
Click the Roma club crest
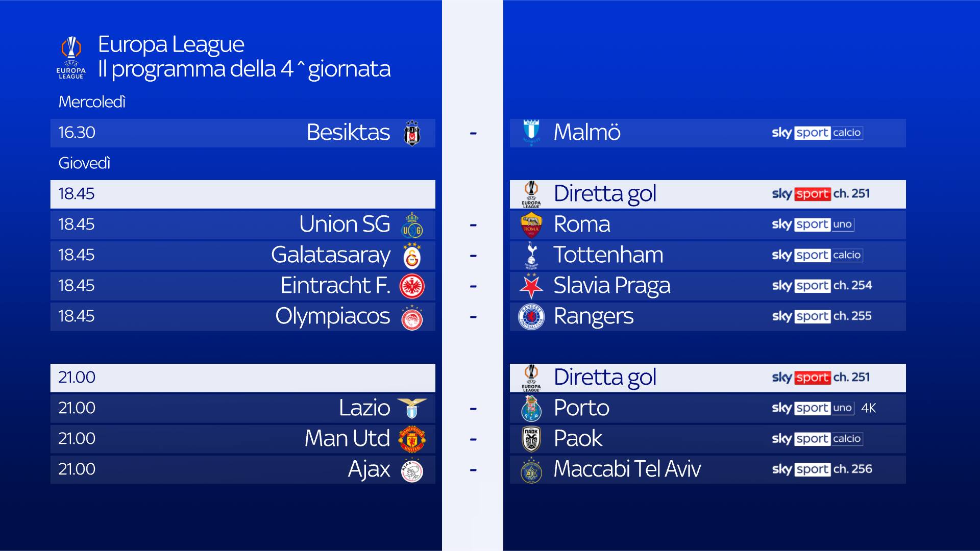531,225
